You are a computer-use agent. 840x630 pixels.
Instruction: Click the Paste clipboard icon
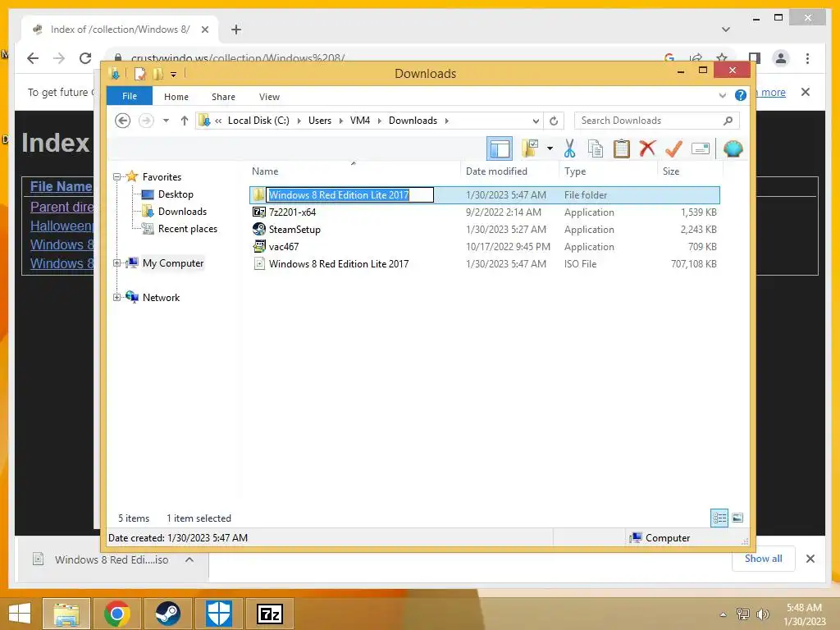(622, 148)
